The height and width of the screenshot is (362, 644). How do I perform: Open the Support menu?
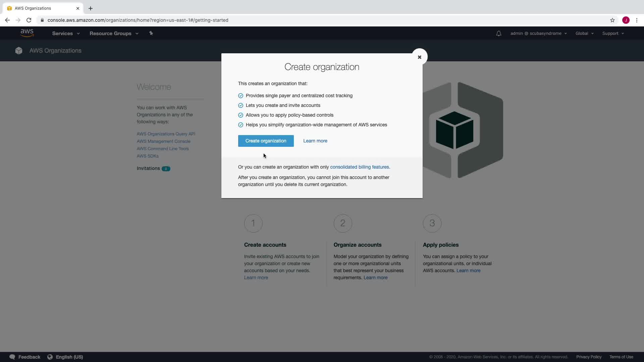[613, 34]
